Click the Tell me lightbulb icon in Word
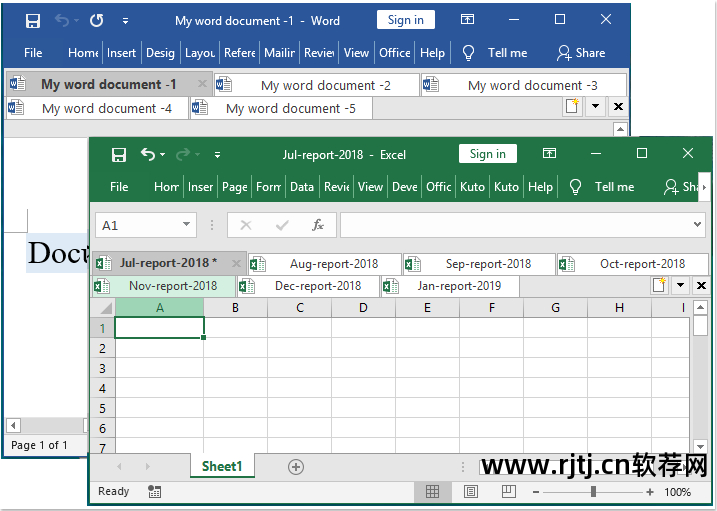This screenshot has width=717, height=511. click(468, 53)
